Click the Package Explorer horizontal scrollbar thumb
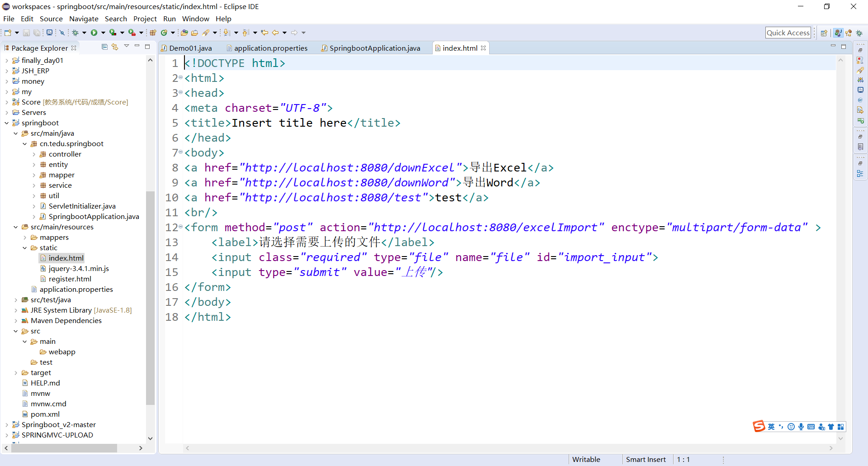Screen dimensions: 868x466 [x=64, y=448]
